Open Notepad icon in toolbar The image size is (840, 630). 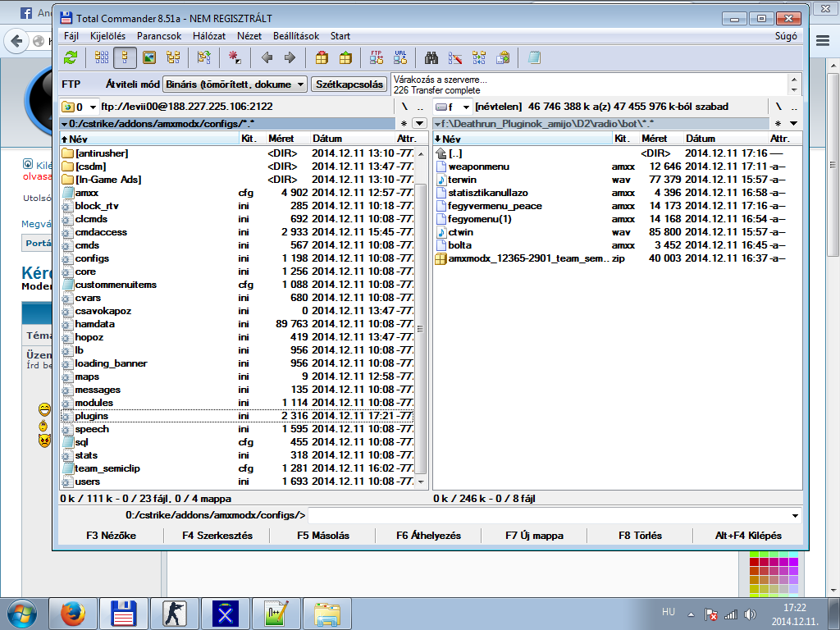(x=535, y=57)
